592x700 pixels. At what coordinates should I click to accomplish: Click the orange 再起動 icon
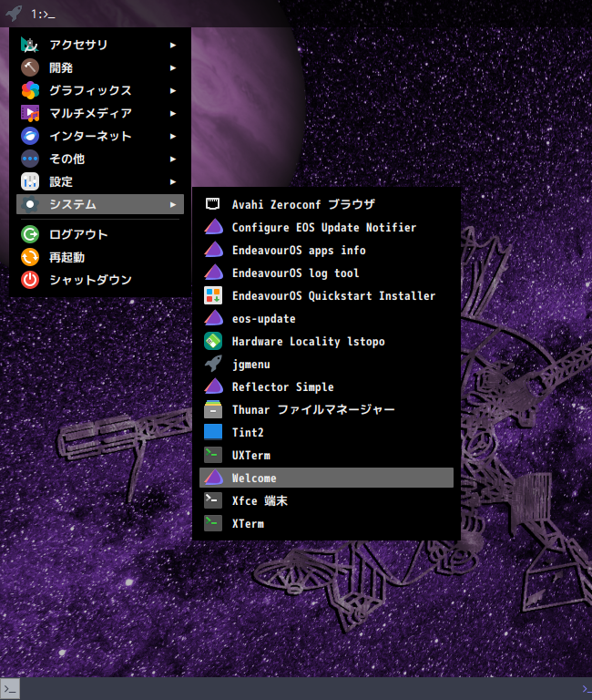pos(30,257)
